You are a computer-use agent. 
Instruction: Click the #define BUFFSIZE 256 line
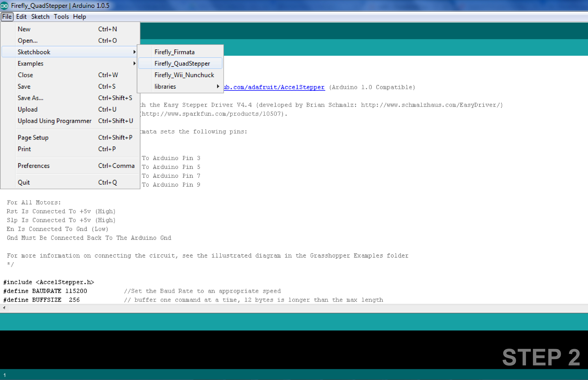(42, 300)
